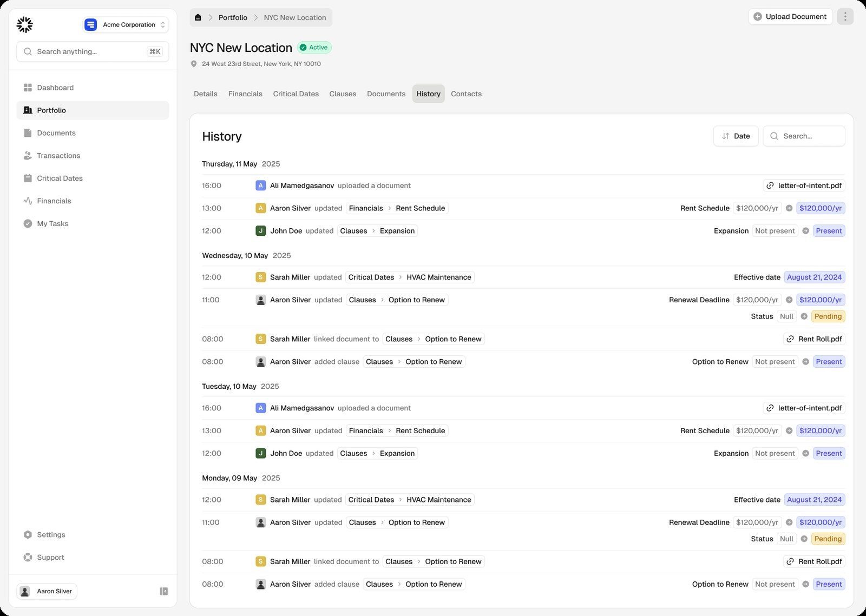This screenshot has width=866, height=616.
Task: Open the three-dot more options menu
Action: [x=845, y=17]
